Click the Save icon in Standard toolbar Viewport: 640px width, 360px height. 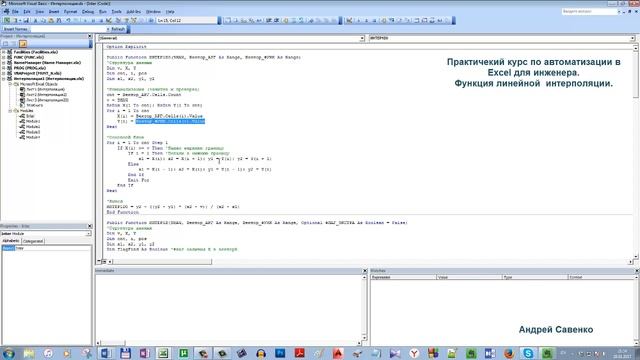click(26, 20)
